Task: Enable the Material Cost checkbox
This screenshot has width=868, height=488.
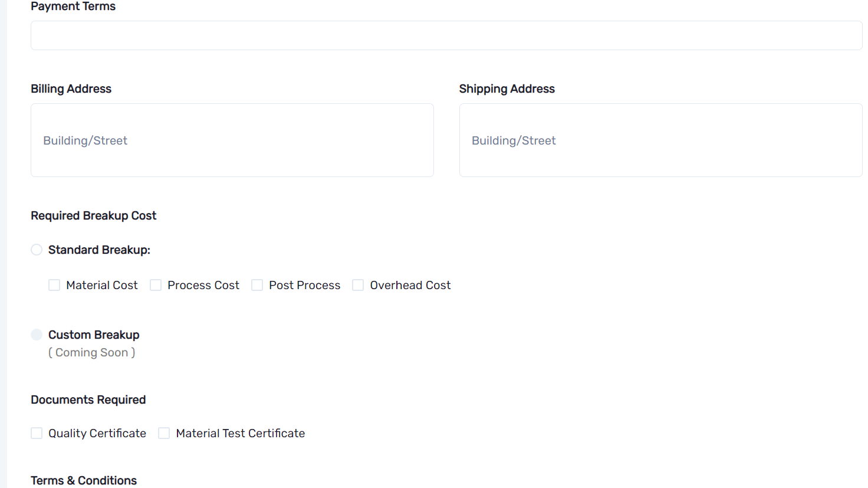Action: 54,285
